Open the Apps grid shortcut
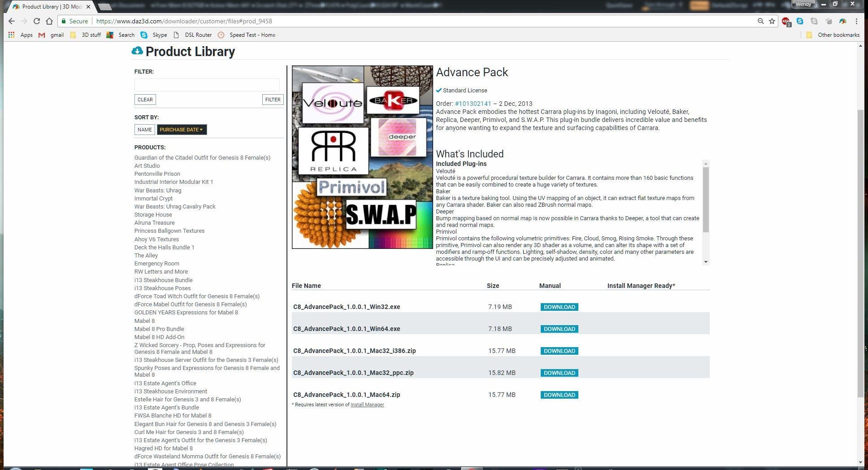The width and height of the screenshot is (868, 470). (21, 35)
